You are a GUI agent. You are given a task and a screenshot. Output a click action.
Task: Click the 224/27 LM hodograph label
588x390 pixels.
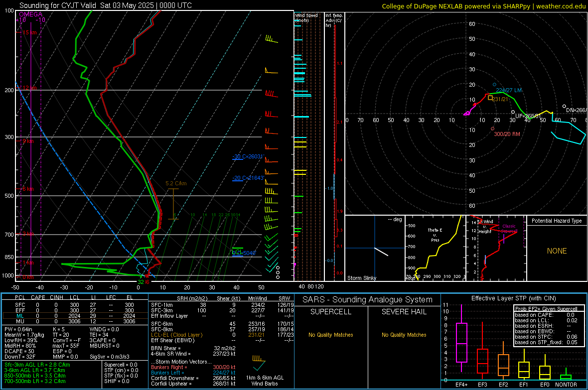click(x=508, y=90)
